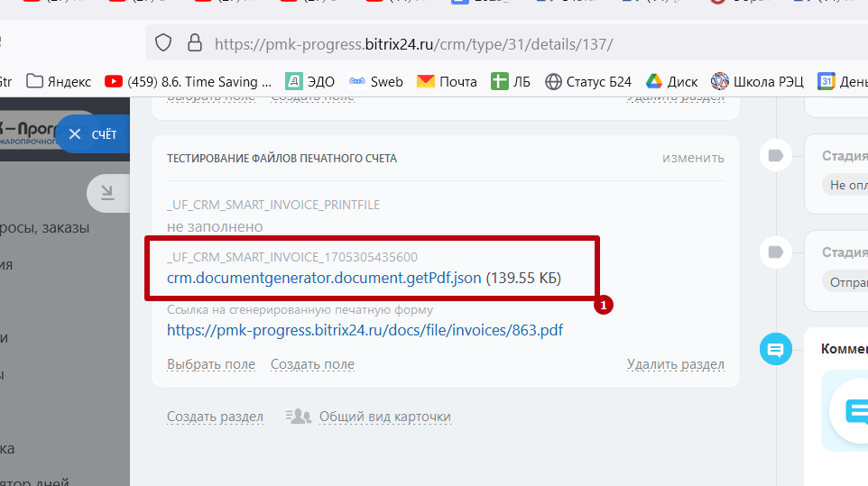Open the ЭДО bookmark
This screenshot has height=486, width=868.
[309, 82]
